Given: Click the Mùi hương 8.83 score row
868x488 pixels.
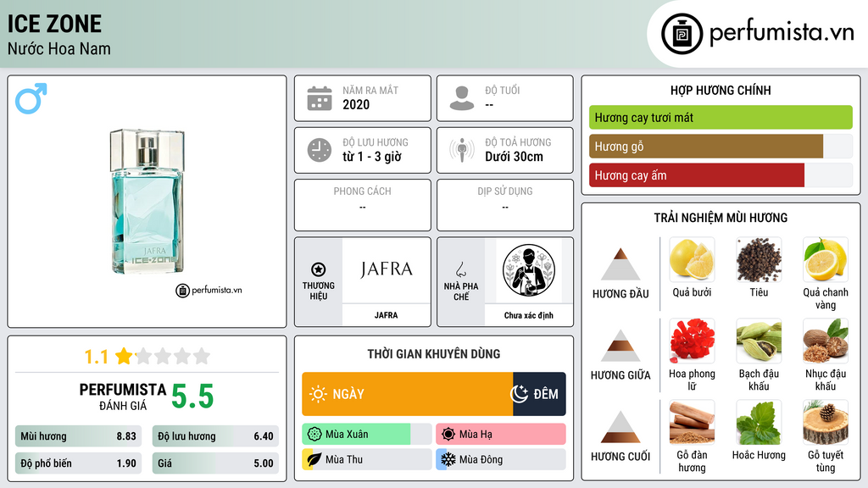Looking at the screenshot, I should (x=78, y=436).
